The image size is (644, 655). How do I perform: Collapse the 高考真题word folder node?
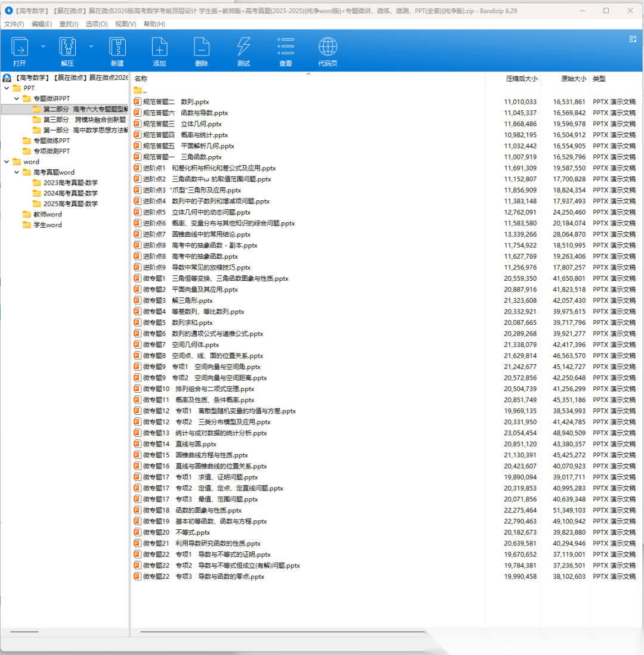point(17,172)
